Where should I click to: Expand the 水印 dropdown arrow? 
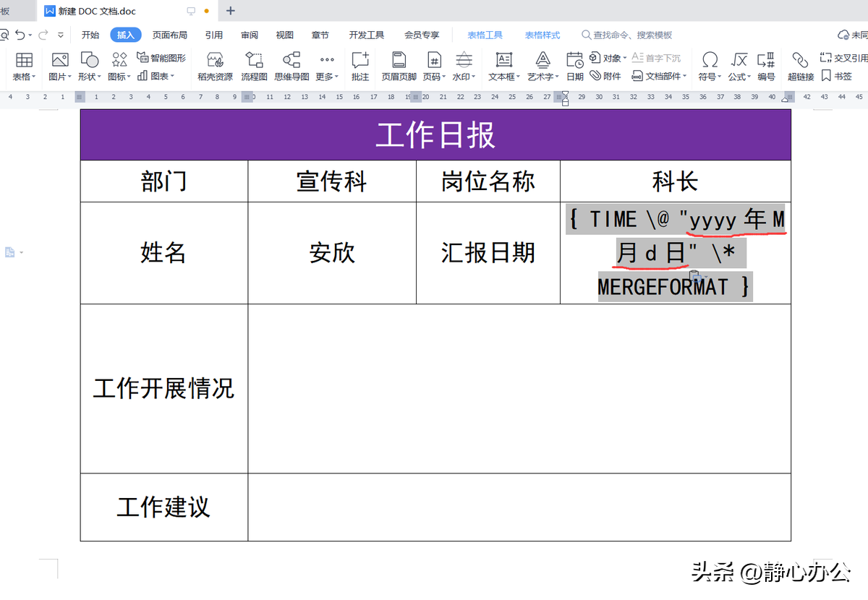473,77
